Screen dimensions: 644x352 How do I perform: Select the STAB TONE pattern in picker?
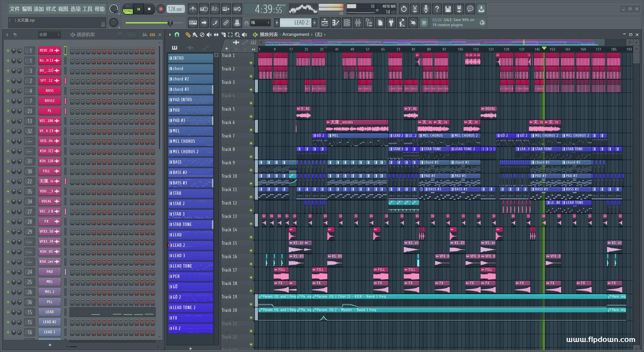pos(191,224)
